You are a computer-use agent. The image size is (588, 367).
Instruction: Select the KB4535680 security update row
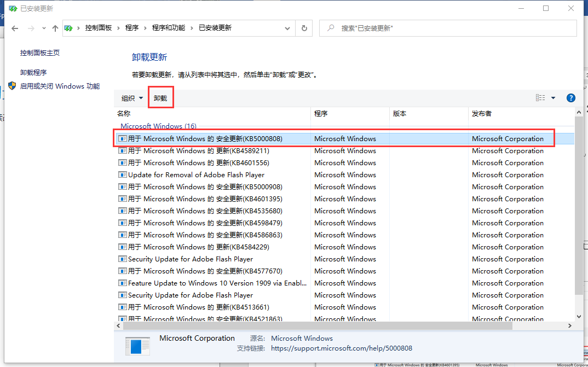click(344, 211)
